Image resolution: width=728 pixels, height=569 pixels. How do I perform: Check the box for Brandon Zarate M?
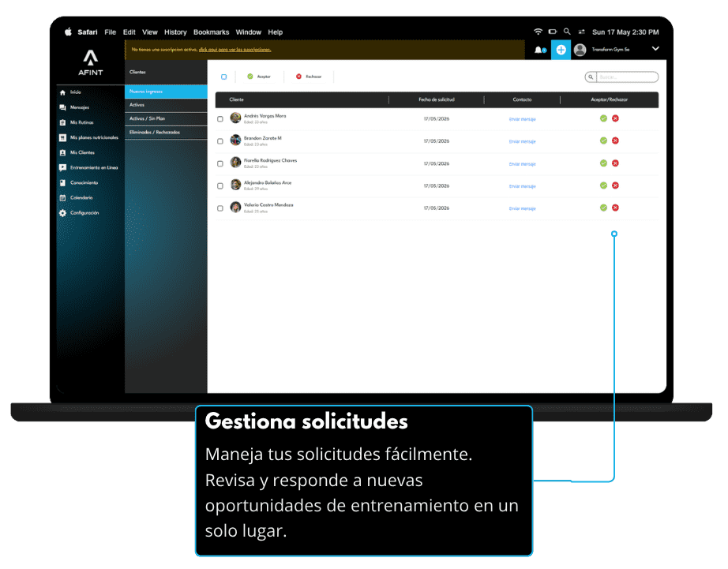220,141
